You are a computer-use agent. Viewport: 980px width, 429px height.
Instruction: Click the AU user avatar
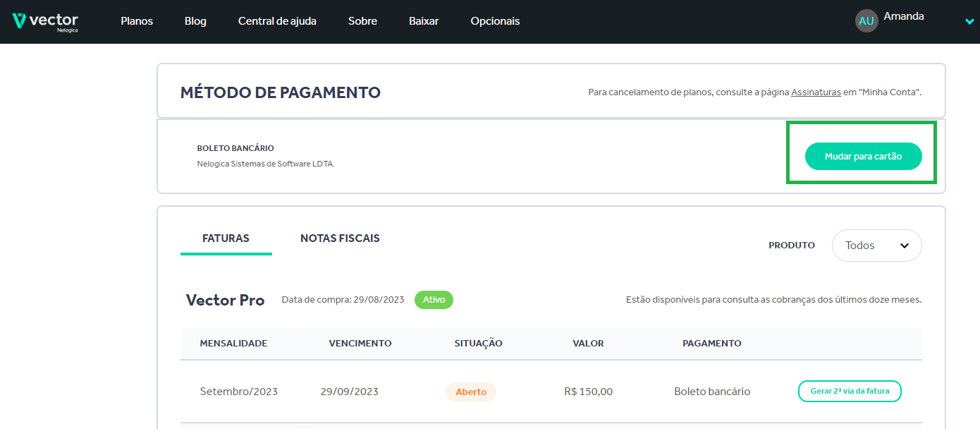click(866, 20)
